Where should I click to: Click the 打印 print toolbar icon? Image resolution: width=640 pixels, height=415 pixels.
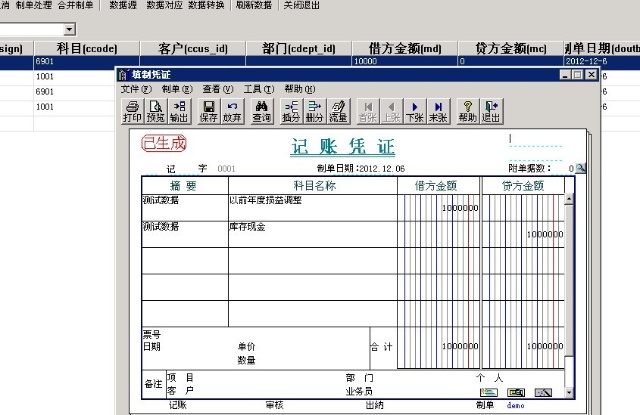click(132, 111)
